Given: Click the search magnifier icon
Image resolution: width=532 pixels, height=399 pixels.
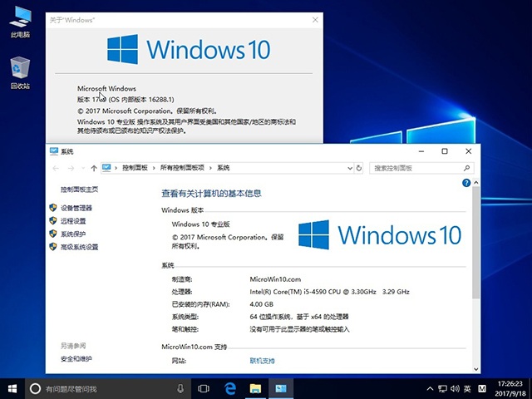Looking at the screenshot, I should pos(466,168).
